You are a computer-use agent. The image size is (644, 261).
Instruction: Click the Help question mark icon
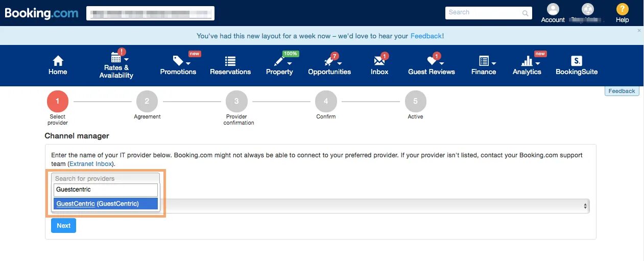pyautogui.click(x=622, y=9)
